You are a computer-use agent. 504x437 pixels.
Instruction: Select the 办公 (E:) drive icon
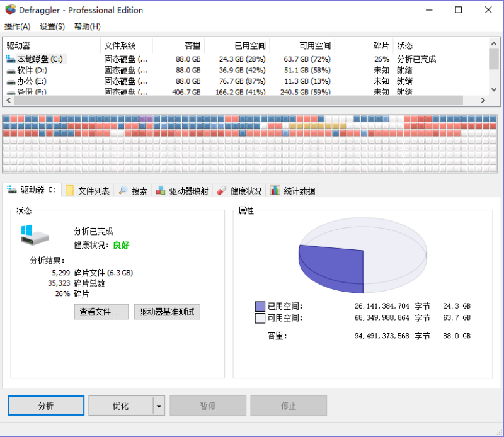11,82
